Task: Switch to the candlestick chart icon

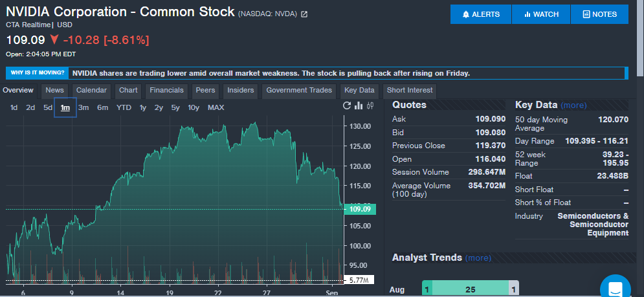Action: coord(370,106)
